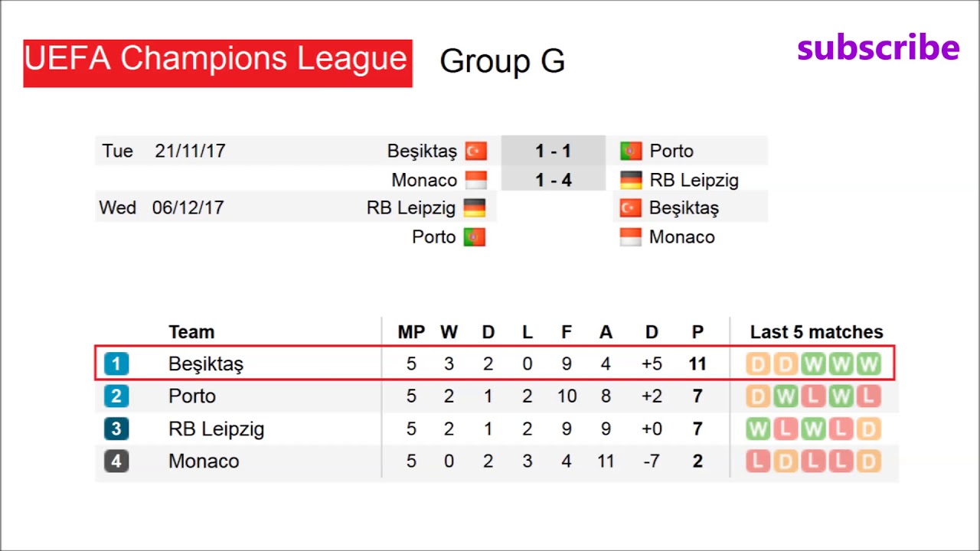Click the MP column header
980x551 pixels.
tap(411, 332)
